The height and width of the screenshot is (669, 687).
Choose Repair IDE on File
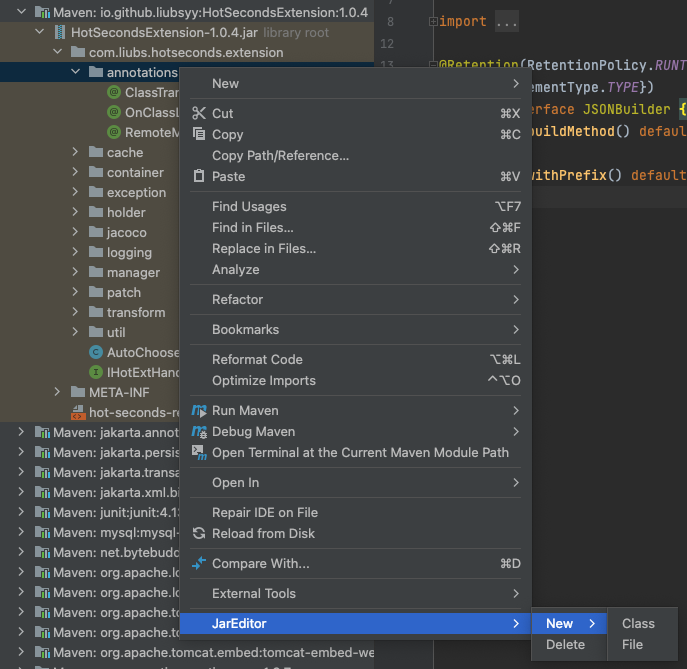click(x=355, y=513)
